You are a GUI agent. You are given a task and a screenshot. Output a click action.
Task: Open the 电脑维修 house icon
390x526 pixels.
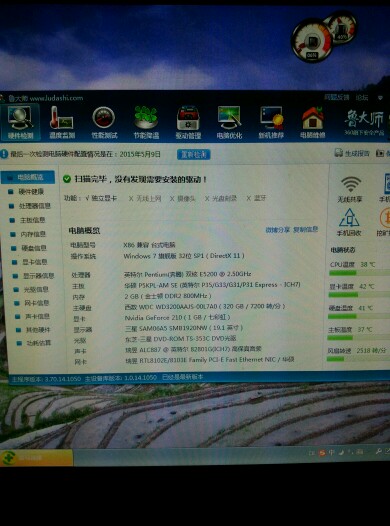pyautogui.click(x=313, y=122)
